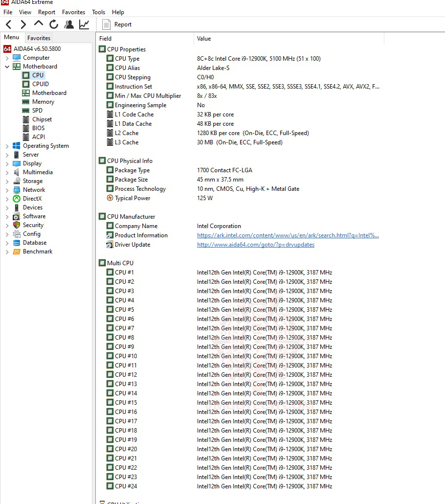445x504 pixels.
Task: Open the Help menu
Action: pos(118,12)
